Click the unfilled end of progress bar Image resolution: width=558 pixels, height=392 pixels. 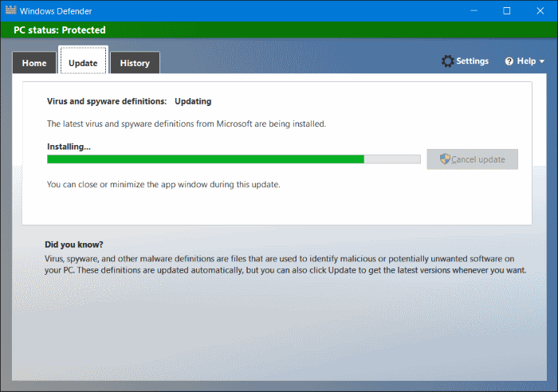[392, 159]
